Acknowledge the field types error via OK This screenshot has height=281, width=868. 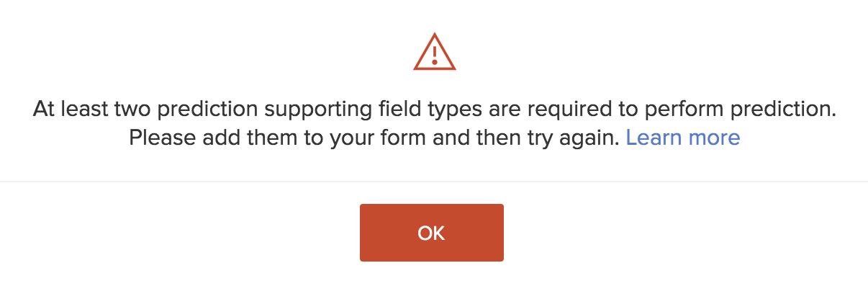[x=431, y=233]
